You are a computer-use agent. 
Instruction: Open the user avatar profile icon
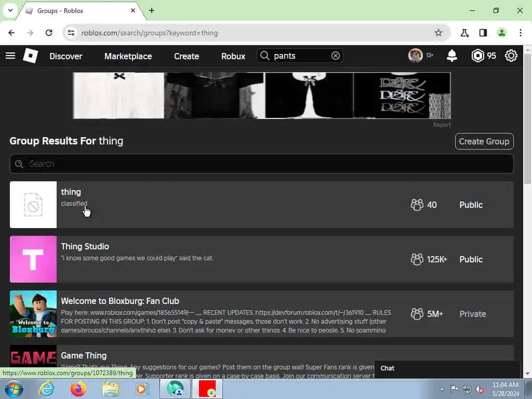415,55
